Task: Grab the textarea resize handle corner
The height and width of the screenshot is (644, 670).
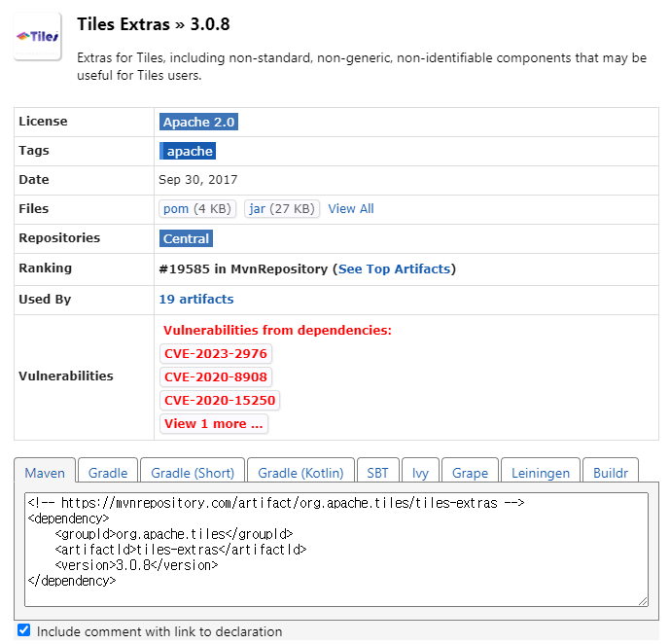Action: pyautogui.click(x=643, y=601)
